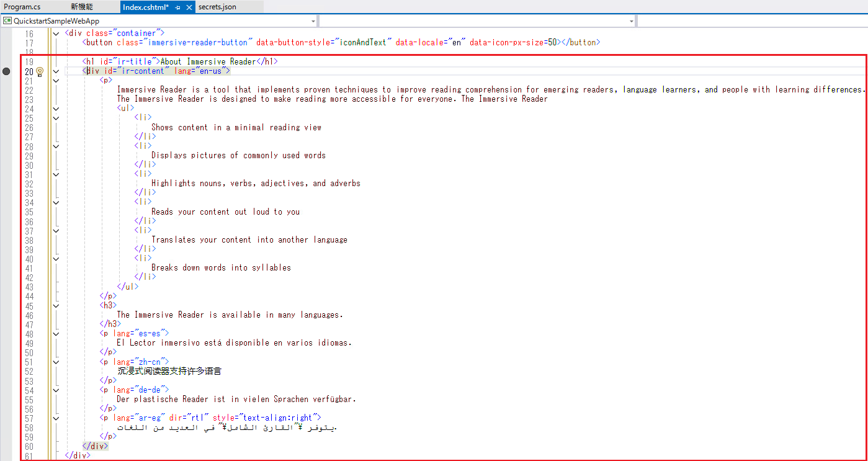This screenshot has height=461, width=868.
Task: Open the 新機能 tab
Action: point(81,7)
